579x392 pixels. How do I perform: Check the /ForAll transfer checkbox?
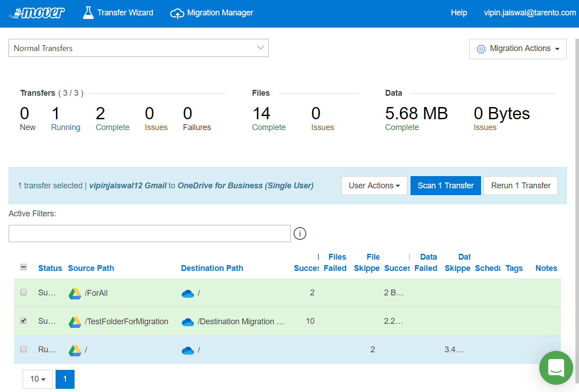click(23, 292)
